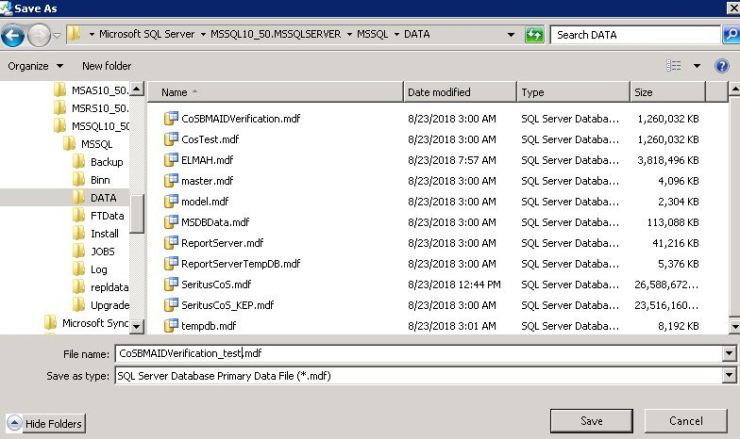Click folder tree scroll up arrow
740x439 pixels.
tap(136, 89)
